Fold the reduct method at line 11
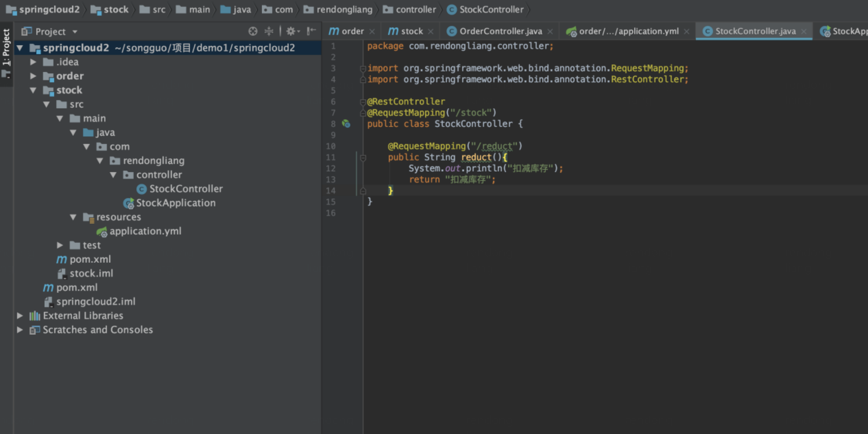The image size is (868, 434). point(363,158)
